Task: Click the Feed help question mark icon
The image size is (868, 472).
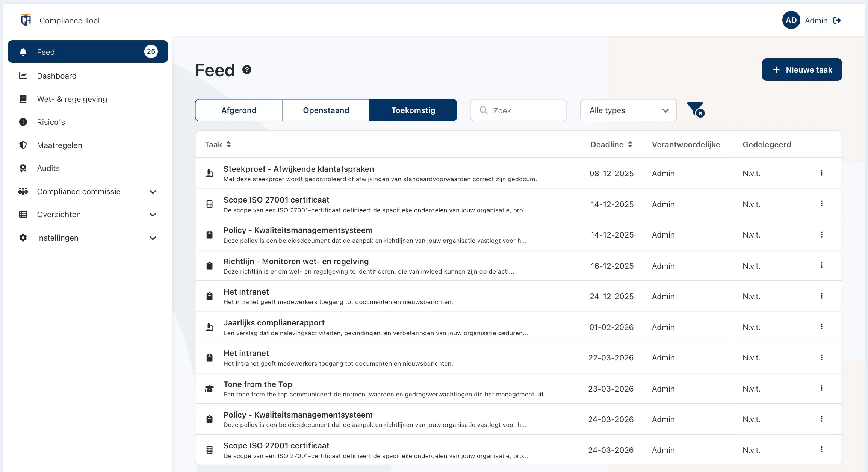Action: coord(246,70)
